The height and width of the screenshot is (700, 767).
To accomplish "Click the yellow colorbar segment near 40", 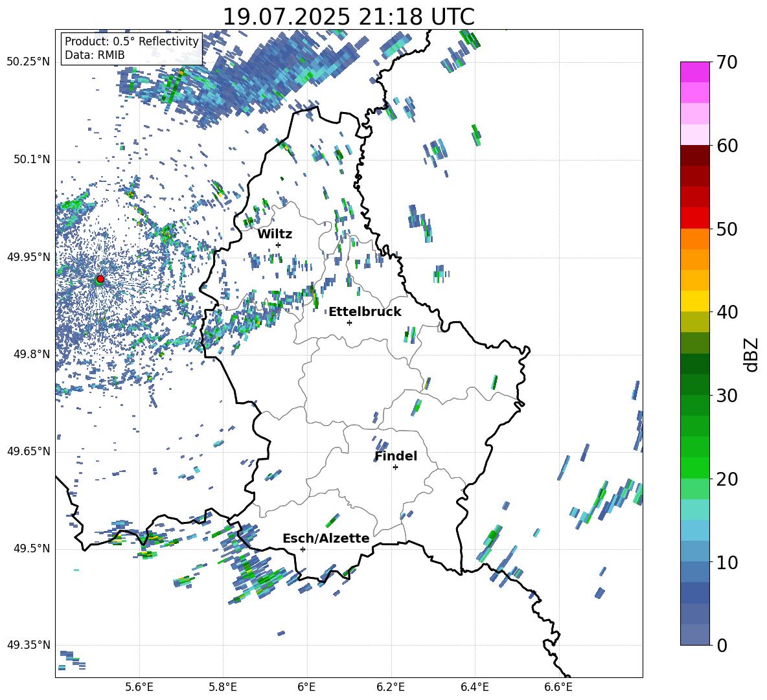I will [694, 301].
